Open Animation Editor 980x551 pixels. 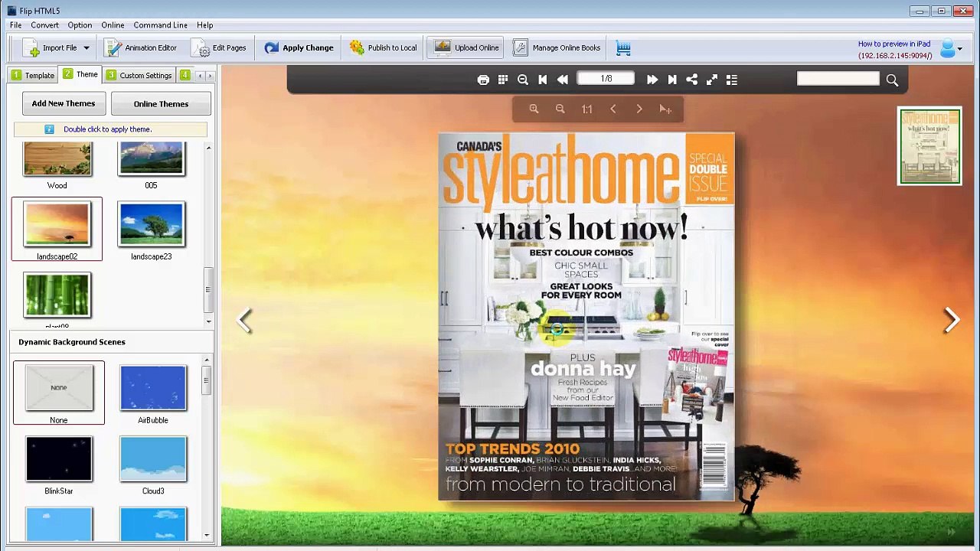(x=141, y=48)
